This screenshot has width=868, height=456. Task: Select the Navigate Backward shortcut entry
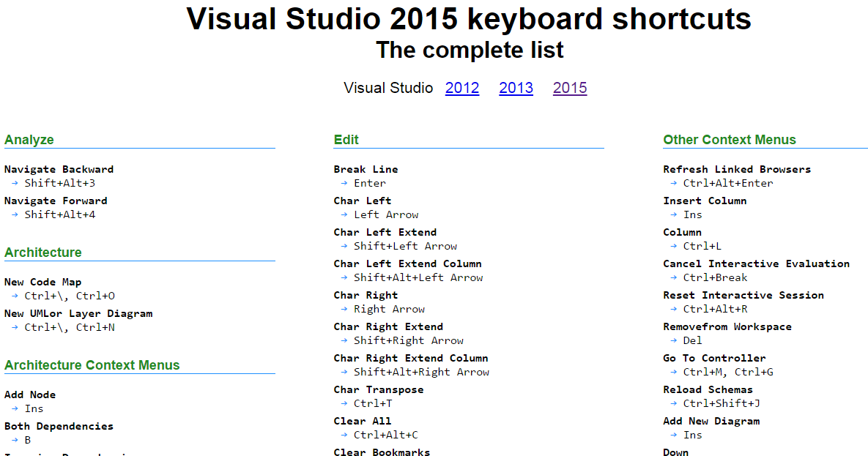[x=59, y=169]
